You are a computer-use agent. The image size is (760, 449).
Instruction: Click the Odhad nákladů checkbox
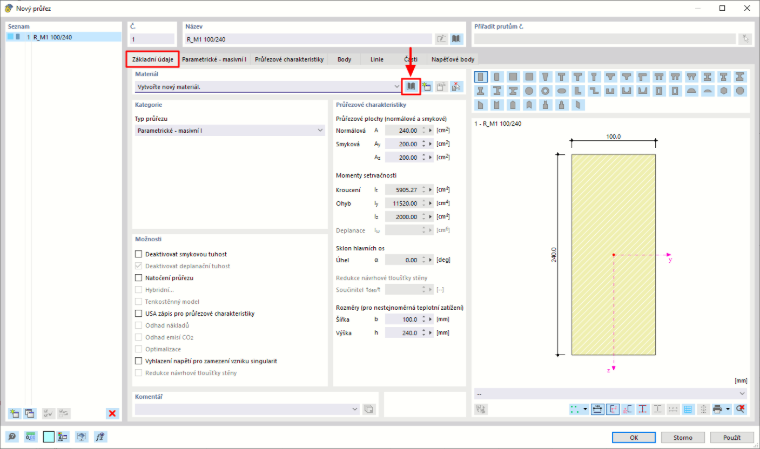139,325
